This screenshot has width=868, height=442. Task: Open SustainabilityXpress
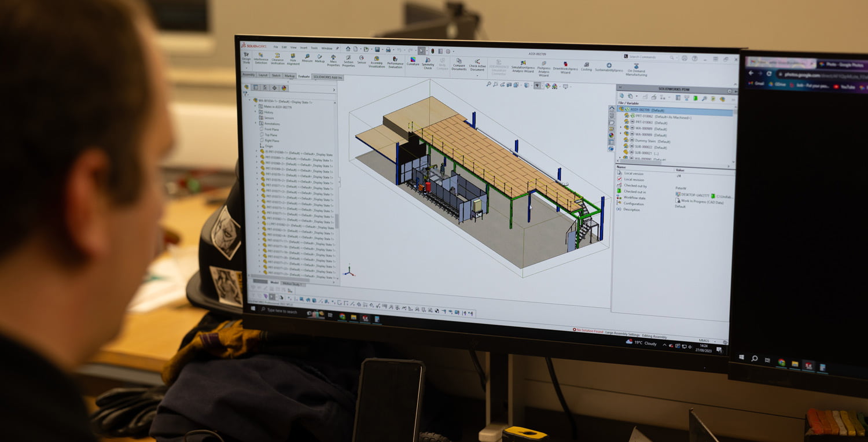pos(609,68)
